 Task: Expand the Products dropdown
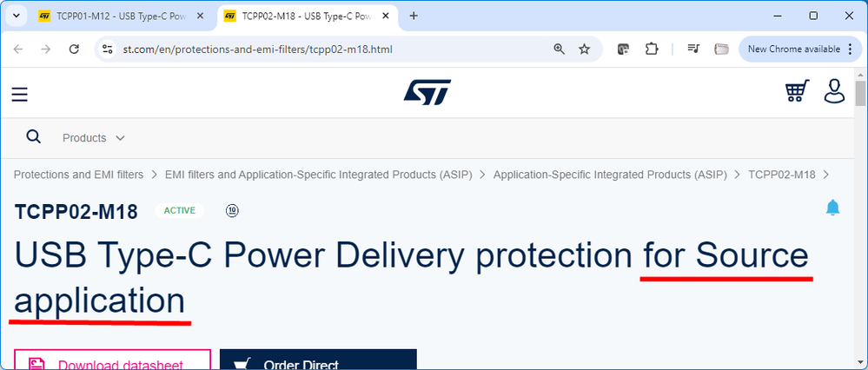(x=94, y=138)
